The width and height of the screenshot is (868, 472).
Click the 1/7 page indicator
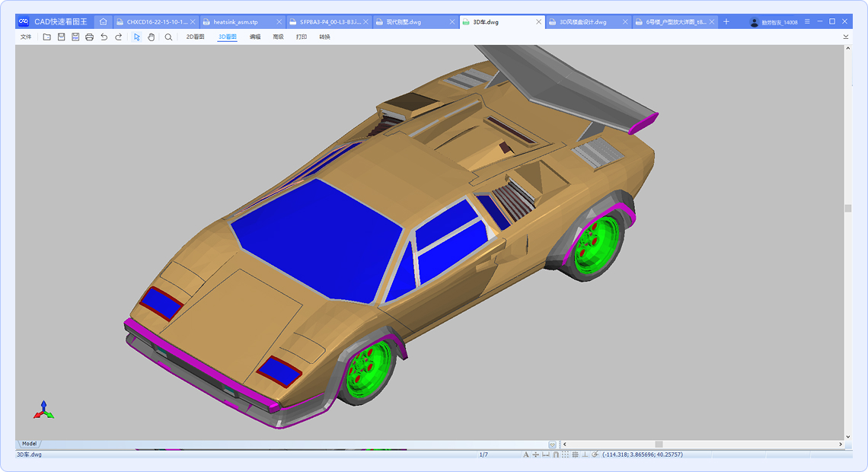[x=483, y=454]
